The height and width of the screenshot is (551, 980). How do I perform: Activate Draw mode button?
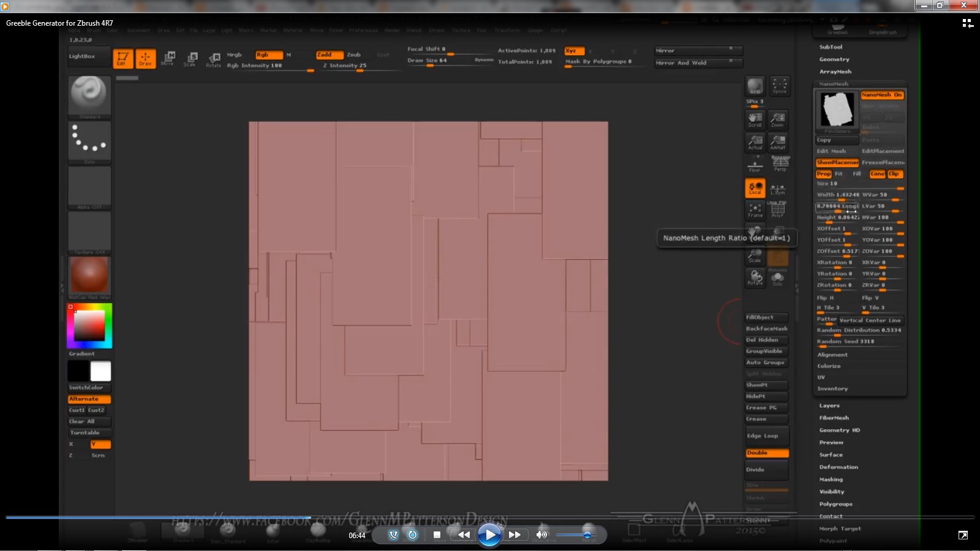coord(145,58)
